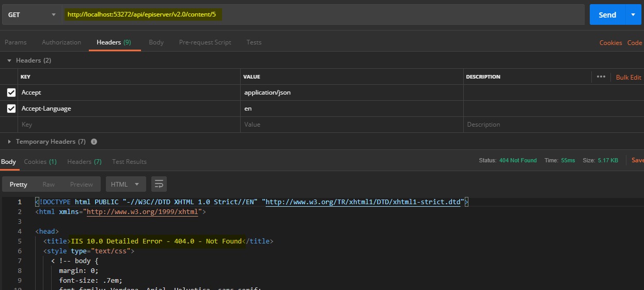Uncheck the Accept-Language header checkbox

point(11,109)
